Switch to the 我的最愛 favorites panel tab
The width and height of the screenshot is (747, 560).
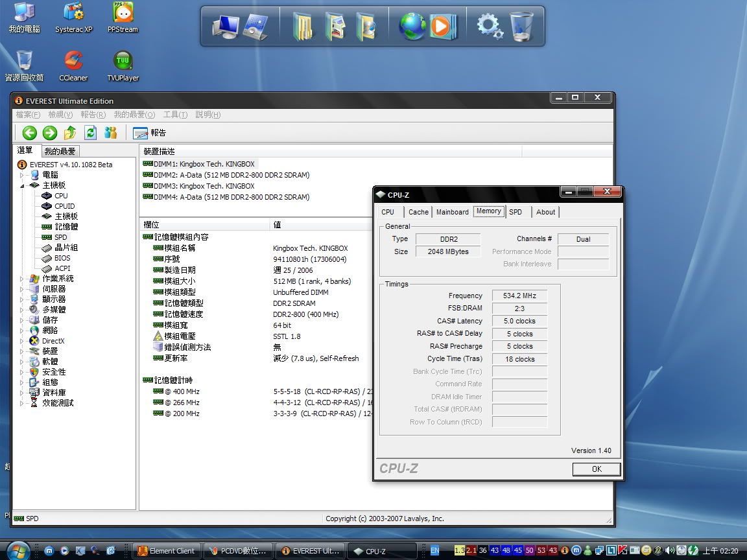click(x=60, y=151)
